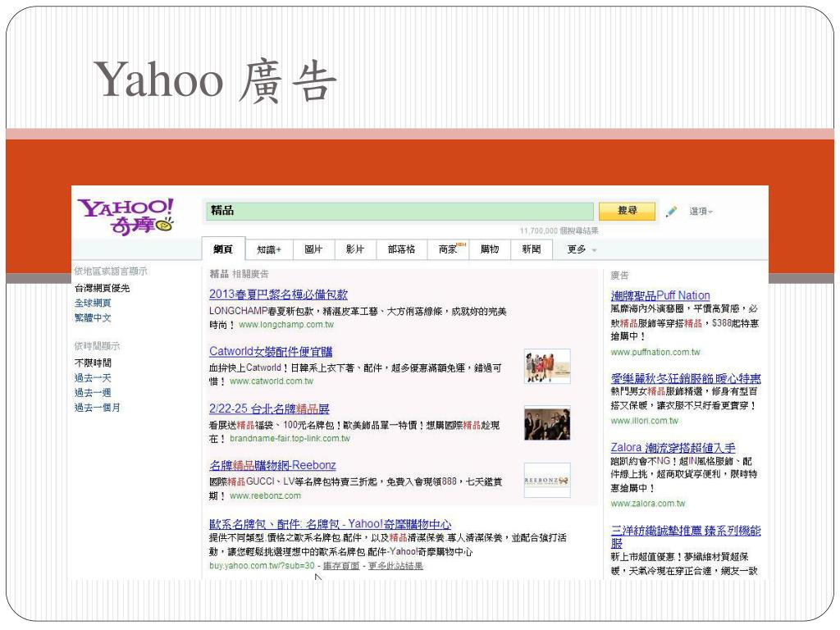Select the 台灣網頁優先 filter
840x630 pixels.
pyautogui.click(x=102, y=288)
